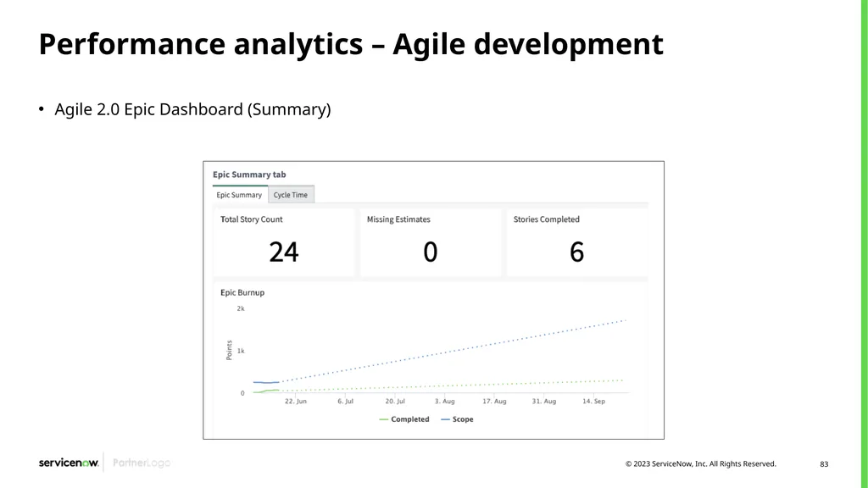Click the 3. Aug axis label
868x488 pixels.
(x=444, y=401)
